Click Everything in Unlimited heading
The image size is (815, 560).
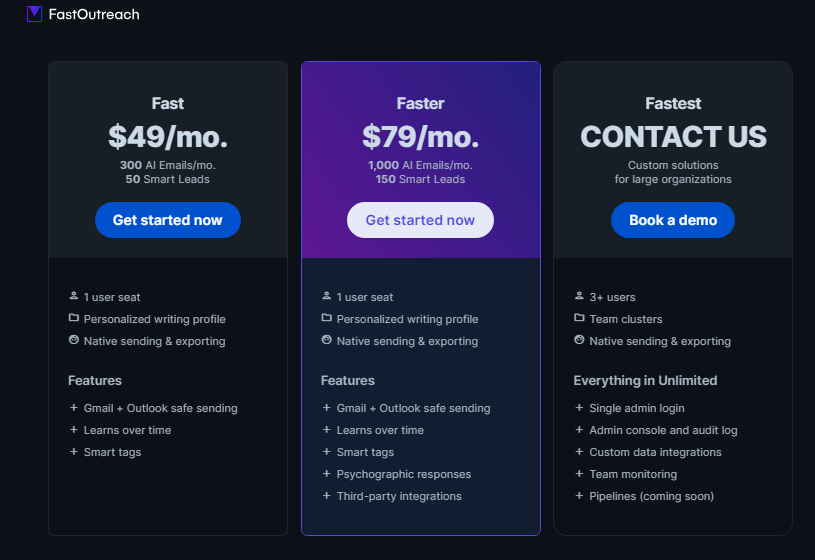645,380
